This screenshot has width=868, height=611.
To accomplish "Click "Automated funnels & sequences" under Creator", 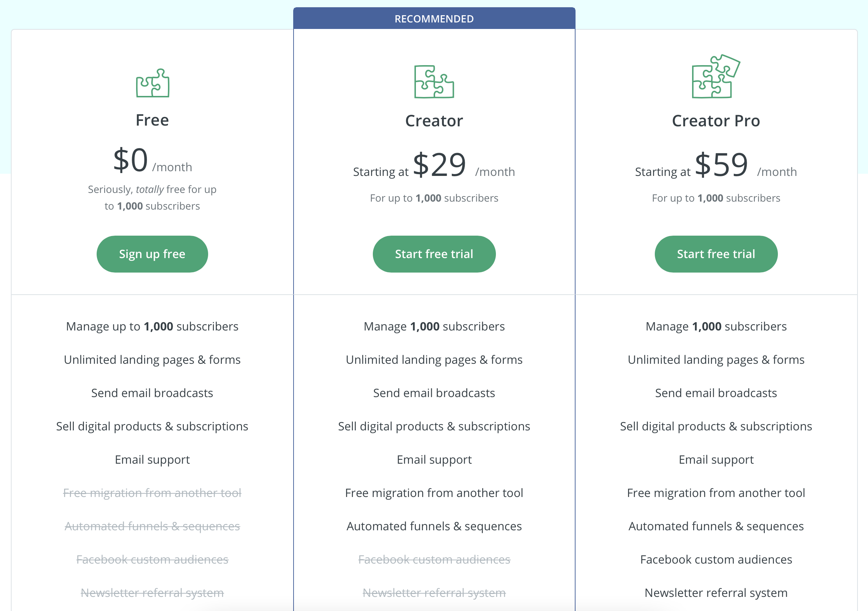I will pos(434,526).
